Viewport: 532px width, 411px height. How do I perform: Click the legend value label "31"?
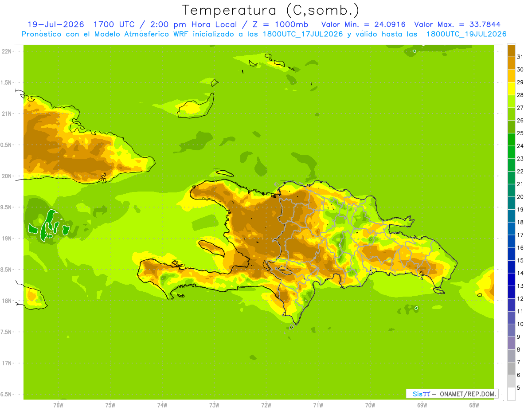pyautogui.click(x=520, y=57)
